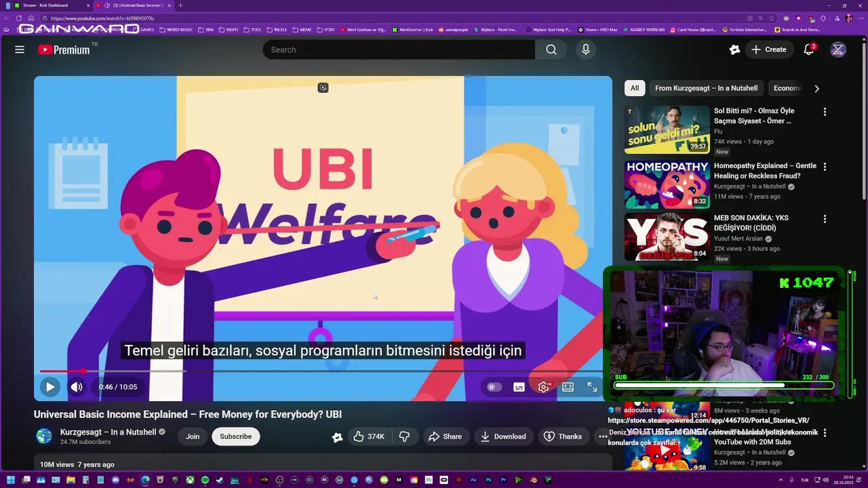Open the TOOL bookmark folder

tap(253, 30)
